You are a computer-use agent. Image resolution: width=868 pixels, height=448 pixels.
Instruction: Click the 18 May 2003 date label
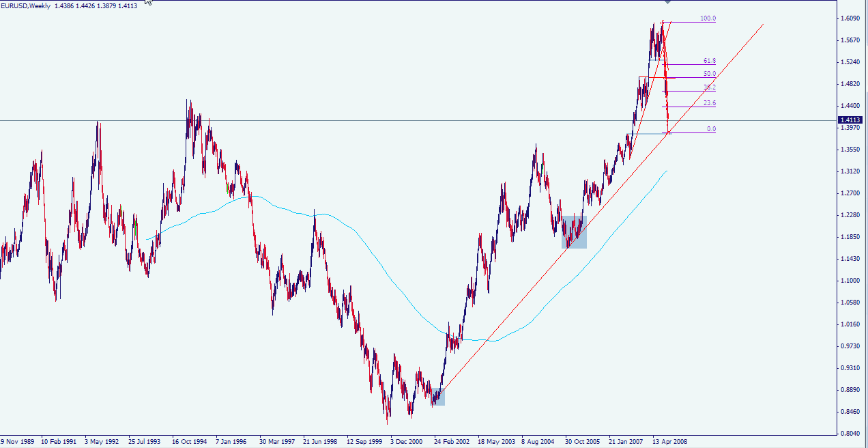[x=496, y=442]
